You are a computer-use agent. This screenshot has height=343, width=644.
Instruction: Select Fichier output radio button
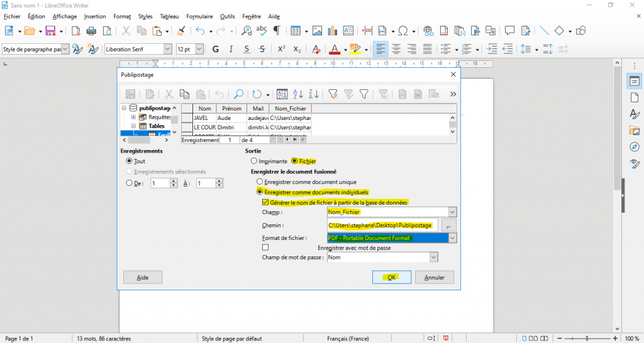tap(294, 161)
